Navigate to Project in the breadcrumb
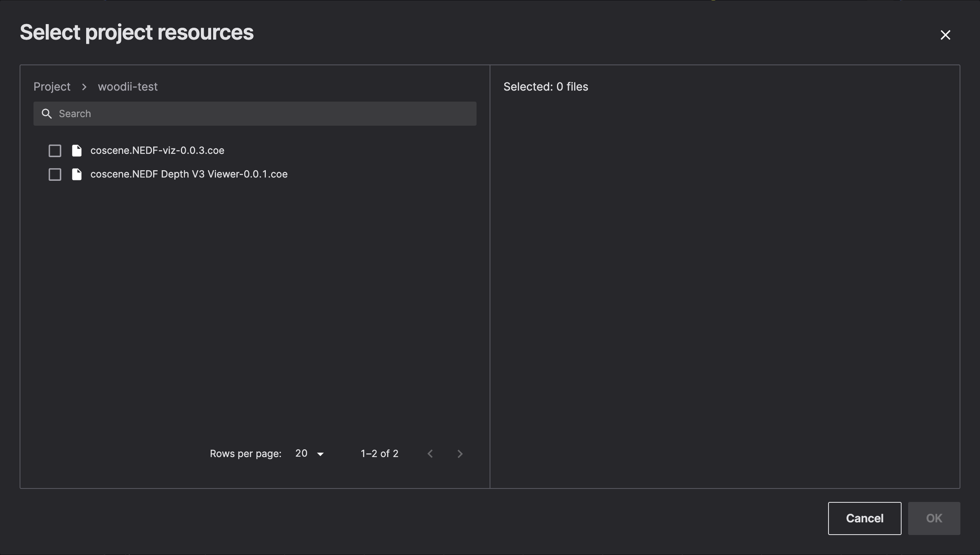Viewport: 980px width, 555px height. tap(52, 87)
